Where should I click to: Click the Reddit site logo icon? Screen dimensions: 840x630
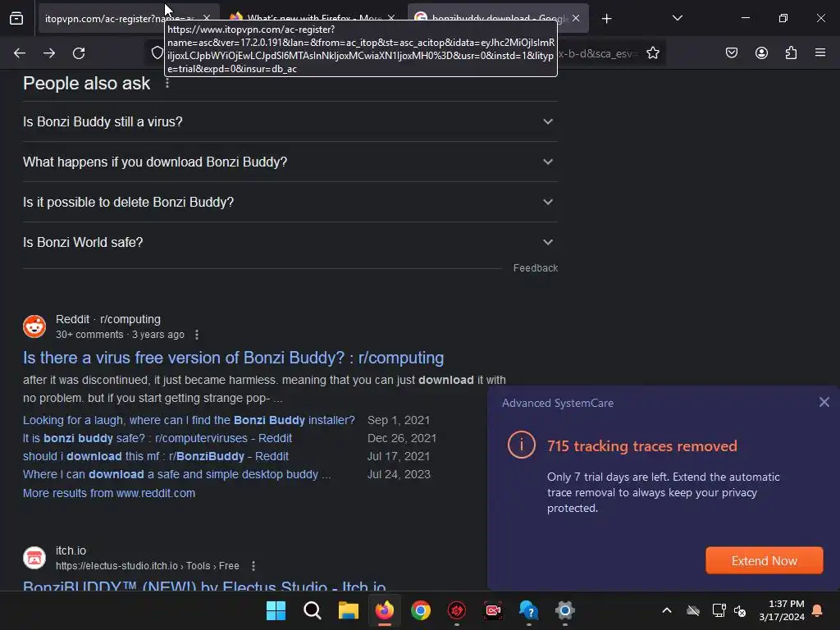(34, 326)
